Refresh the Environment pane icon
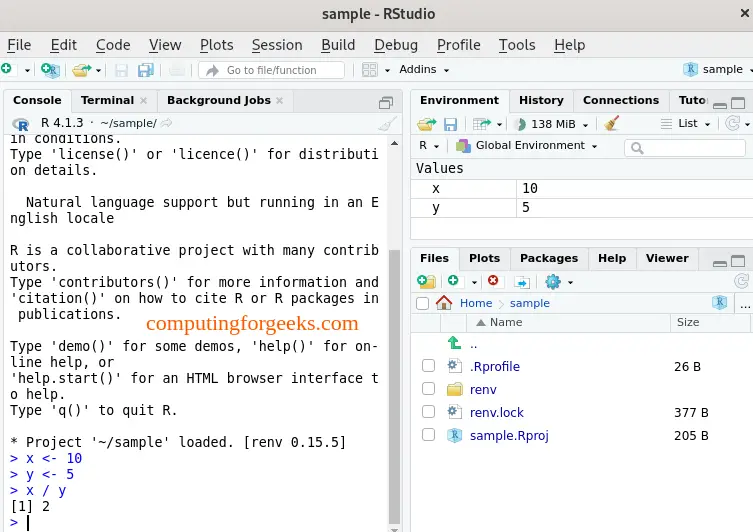Screen dimensions: 753x532 click(x=732, y=123)
